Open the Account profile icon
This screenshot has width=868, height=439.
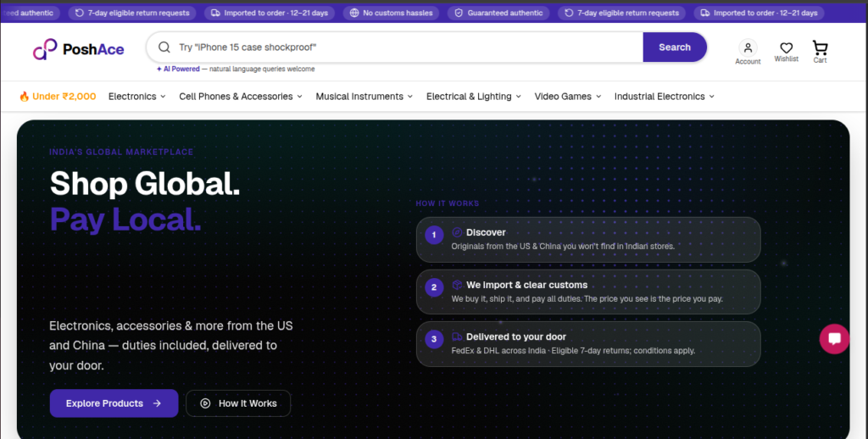(x=748, y=47)
